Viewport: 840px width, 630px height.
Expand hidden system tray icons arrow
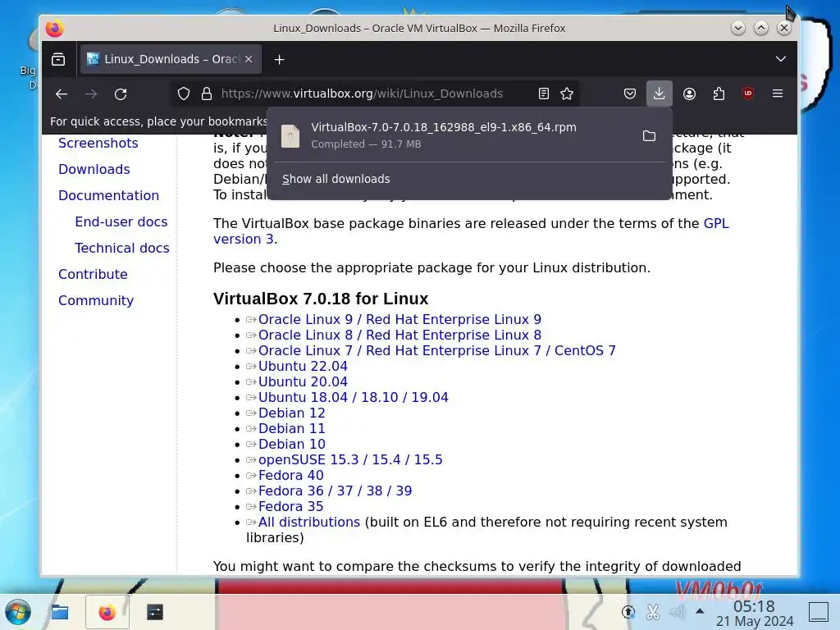700,610
